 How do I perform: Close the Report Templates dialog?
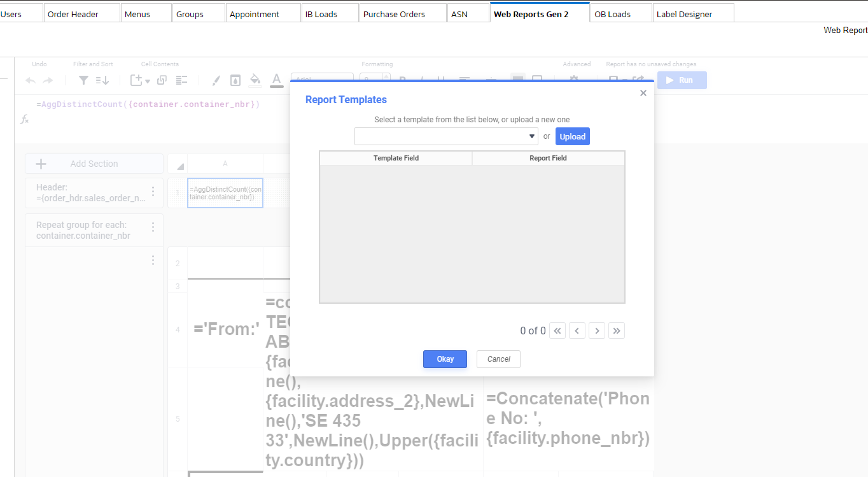click(x=643, y=93)
